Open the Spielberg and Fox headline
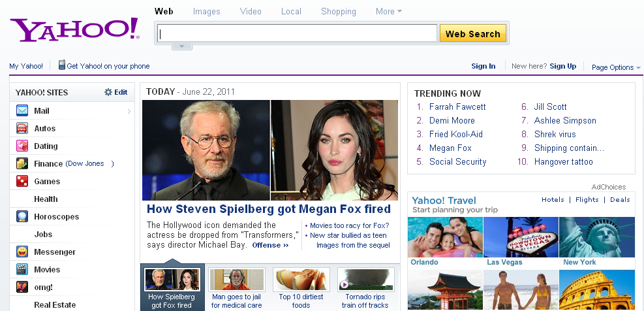The width and height of the screenshot is (644, 311). pos(269,209)
